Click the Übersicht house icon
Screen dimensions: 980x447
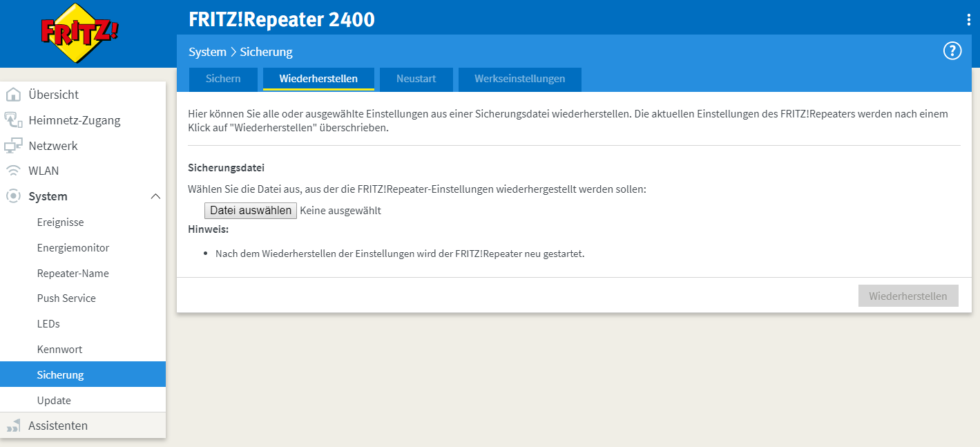[x=13, y=95]
